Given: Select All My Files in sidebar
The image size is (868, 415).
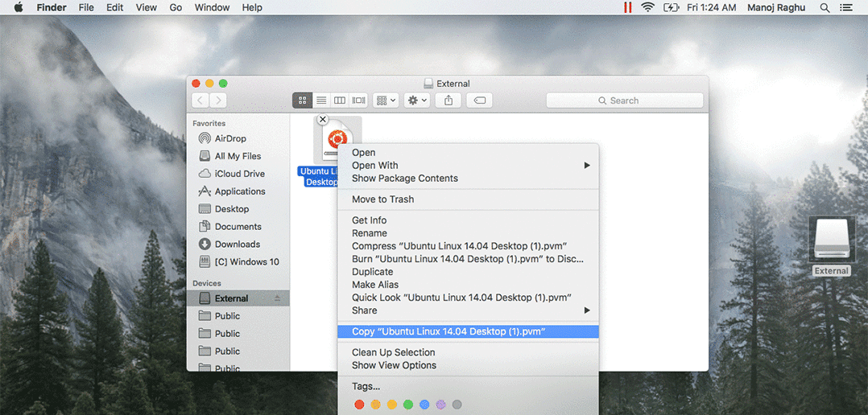Looking at the screenshot, I should (238, 156).
